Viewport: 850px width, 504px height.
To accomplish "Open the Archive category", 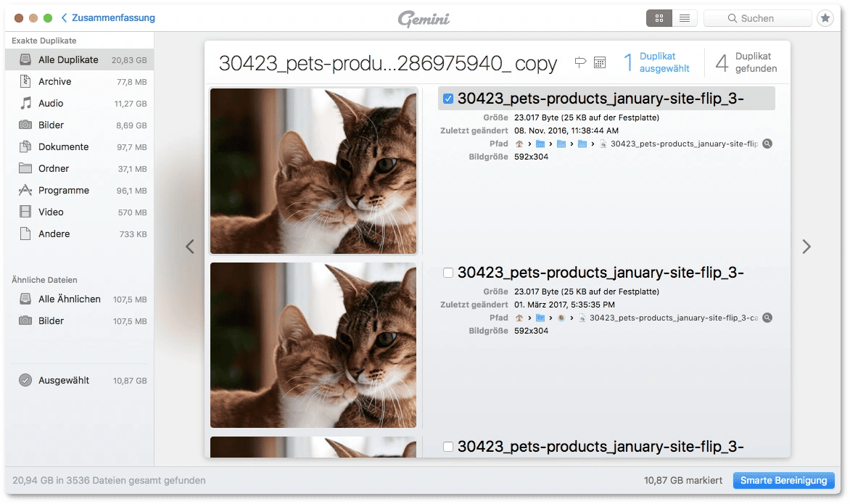I will pos(79,81).
